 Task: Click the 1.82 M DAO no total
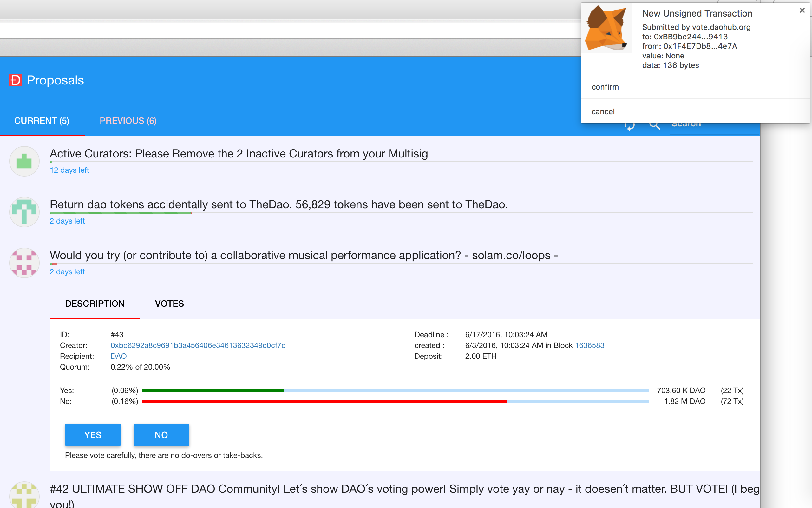pyautogui.click(x=685, y=401)
